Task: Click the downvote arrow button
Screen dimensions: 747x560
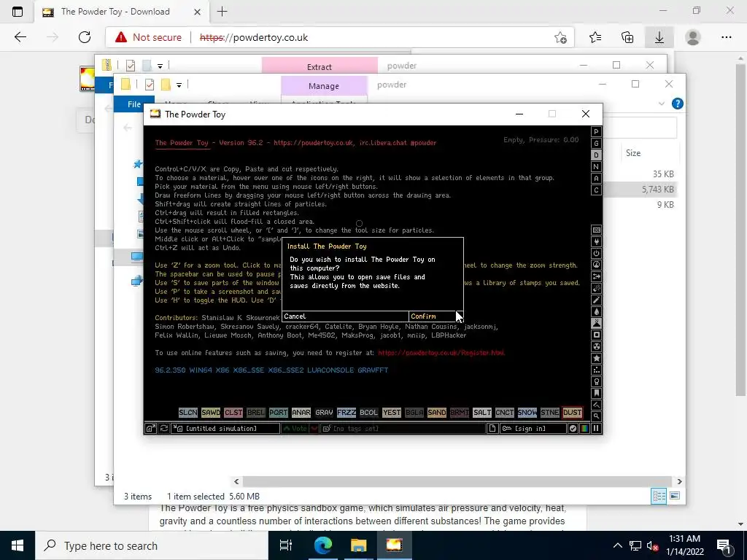Action: click(x=314, y=428)
